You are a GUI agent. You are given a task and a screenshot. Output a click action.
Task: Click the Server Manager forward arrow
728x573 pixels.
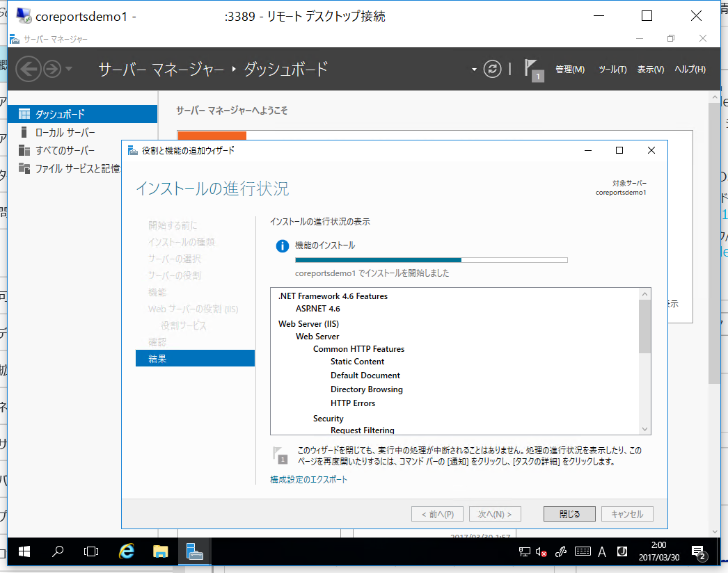point(52,69)
